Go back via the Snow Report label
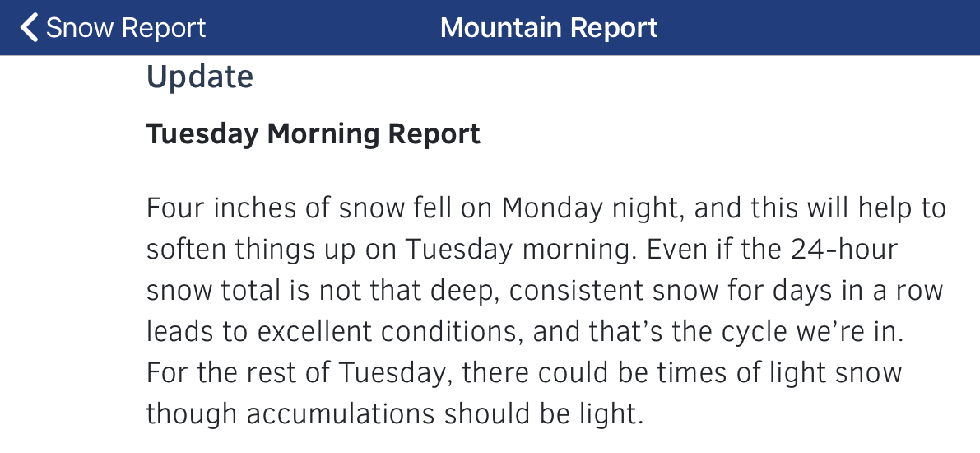The height and width of the screenshot is (453, 980). 126,28
